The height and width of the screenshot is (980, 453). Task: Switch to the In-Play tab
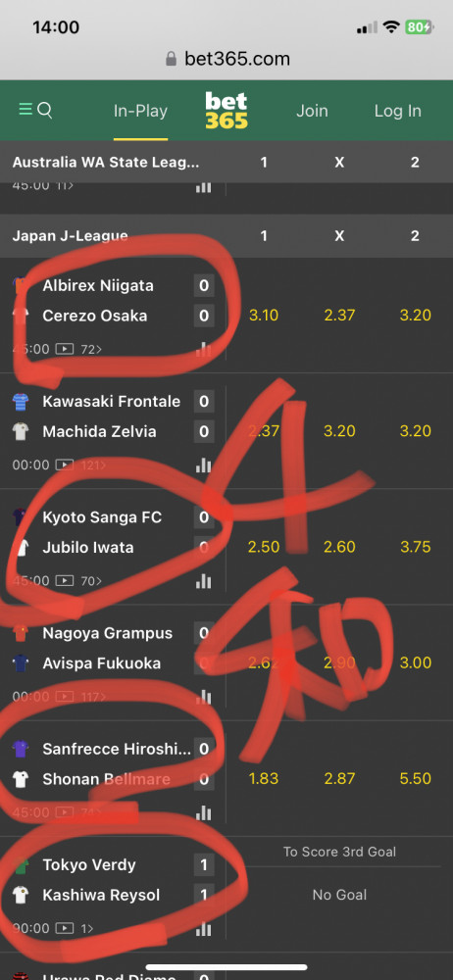[141, 111]
